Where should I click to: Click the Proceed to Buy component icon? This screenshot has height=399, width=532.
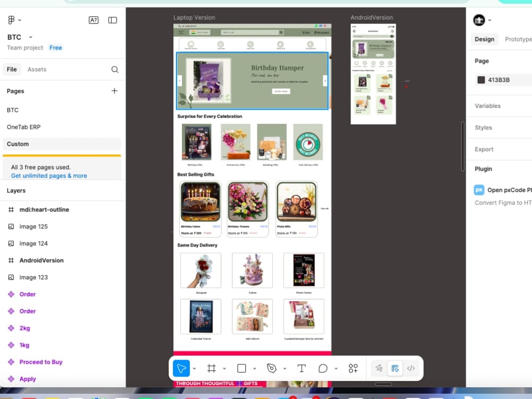pos(11,362)
